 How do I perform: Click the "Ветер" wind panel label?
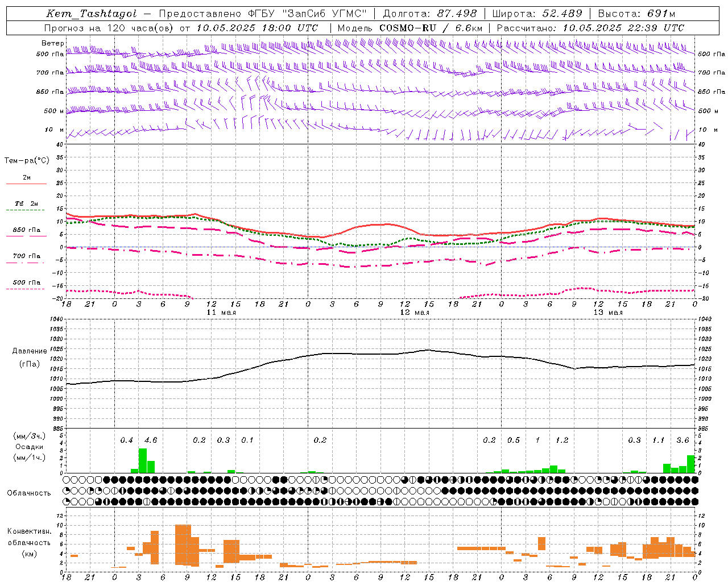tap(53, 43)
